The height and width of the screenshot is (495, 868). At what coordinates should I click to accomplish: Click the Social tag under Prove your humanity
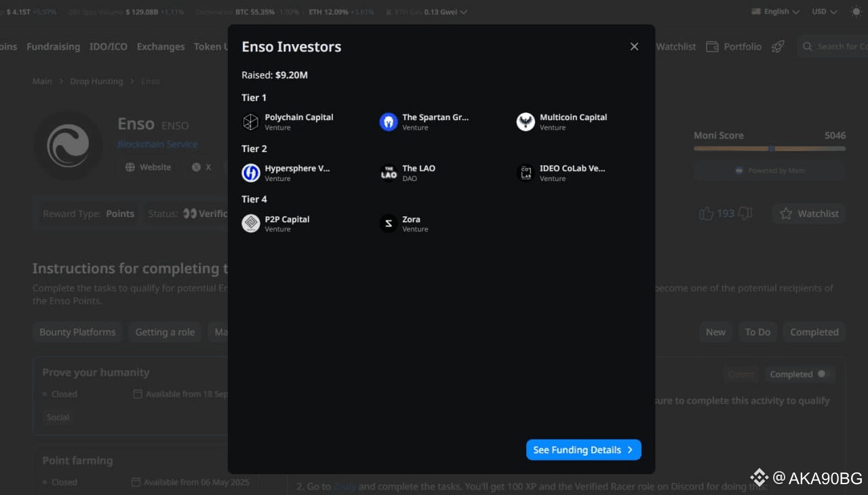point(58,417)
